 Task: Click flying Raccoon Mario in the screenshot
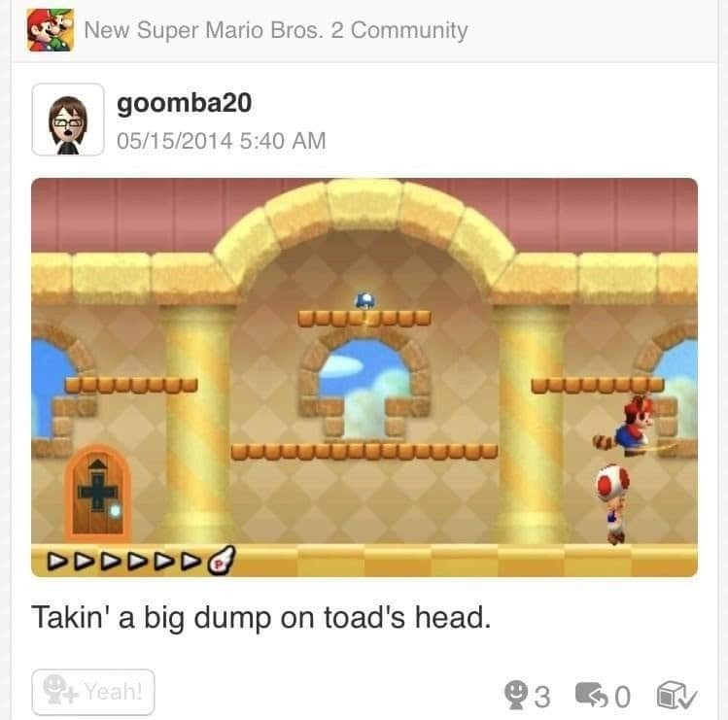tap(630, 427)
